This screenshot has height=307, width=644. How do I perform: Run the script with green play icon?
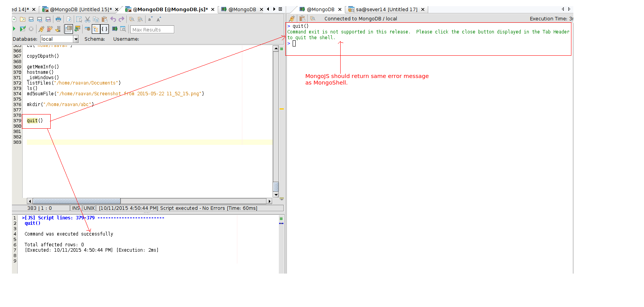point(14,29)
